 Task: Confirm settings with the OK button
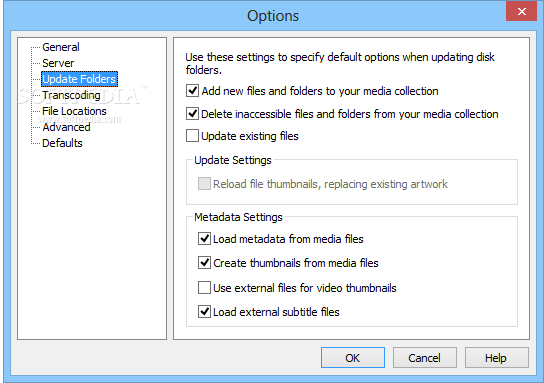352,358
